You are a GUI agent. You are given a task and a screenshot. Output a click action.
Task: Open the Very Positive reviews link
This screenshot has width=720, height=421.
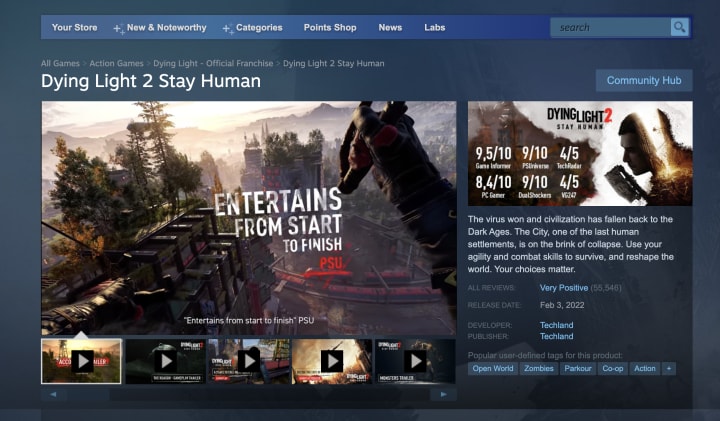pyautogui.click(x=563, y=288)
